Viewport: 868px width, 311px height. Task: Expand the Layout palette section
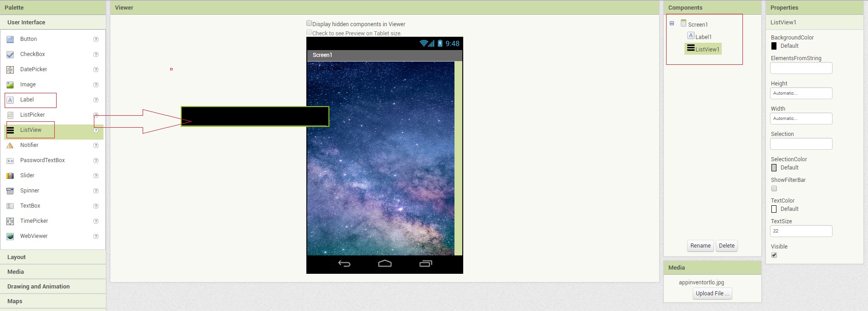(x=17, y=257)
